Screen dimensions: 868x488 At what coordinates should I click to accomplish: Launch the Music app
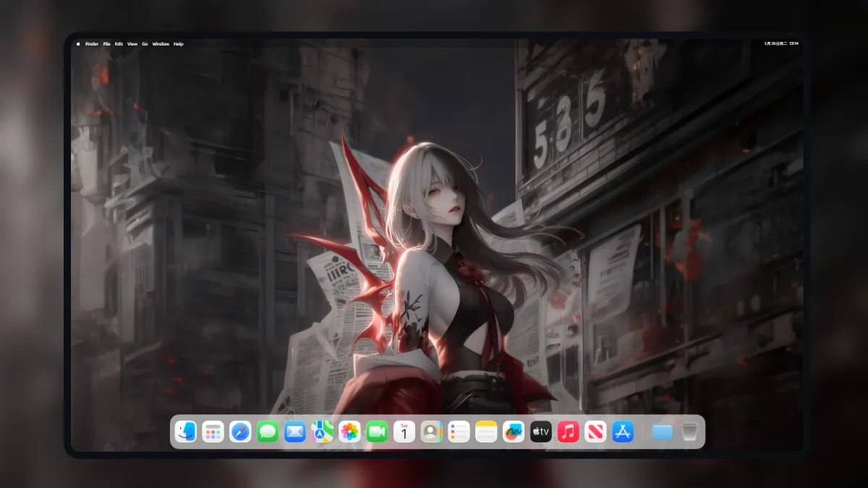tap(568, 432)
